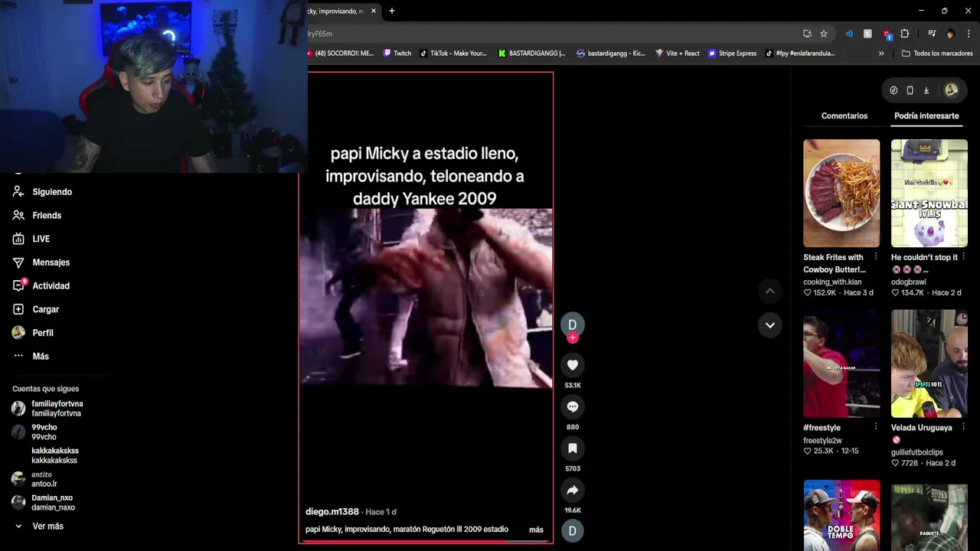Open the creator's D avatar above the like button
This screenshot has height=551, width=980.
click(572, 324)
